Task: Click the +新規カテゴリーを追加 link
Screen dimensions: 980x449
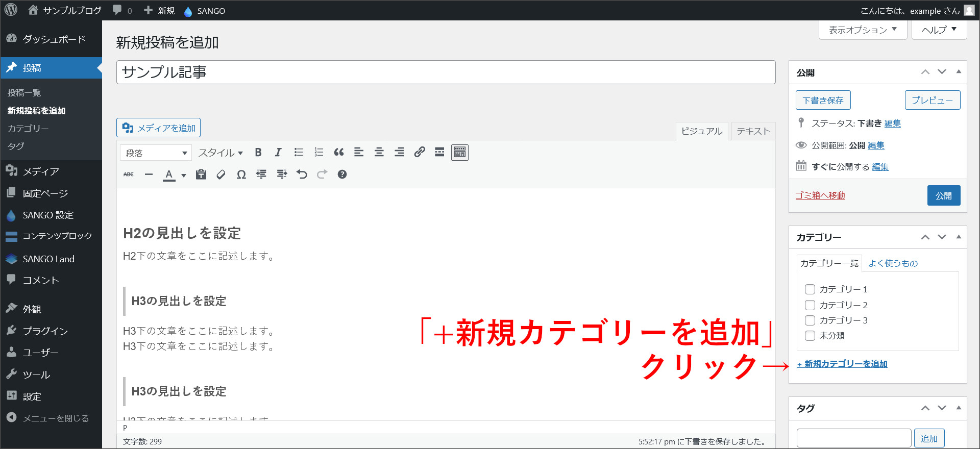Action: [842, 364]
